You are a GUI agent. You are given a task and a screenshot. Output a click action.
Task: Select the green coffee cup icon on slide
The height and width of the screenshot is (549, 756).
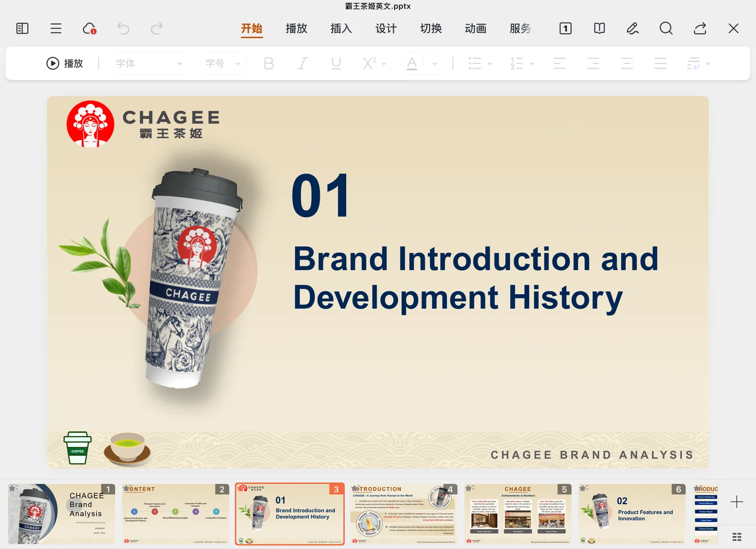tap(78, 448)
